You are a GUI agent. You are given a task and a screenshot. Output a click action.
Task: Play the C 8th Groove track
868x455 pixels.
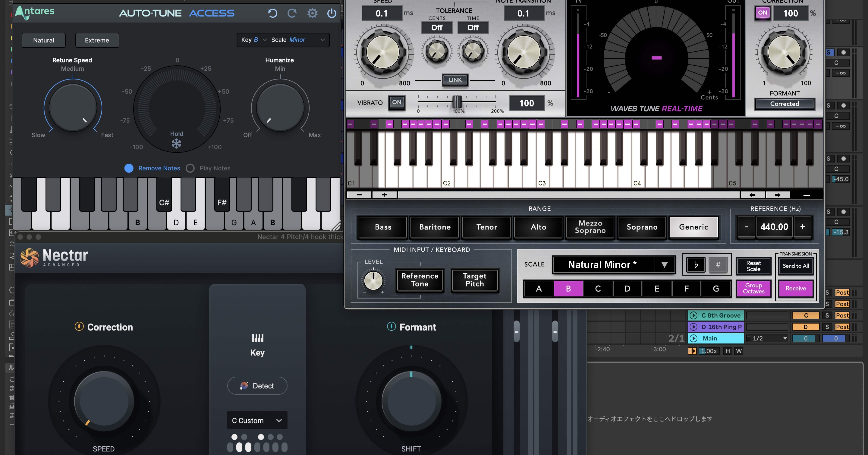pyautogui.click(x=693, y=315)
